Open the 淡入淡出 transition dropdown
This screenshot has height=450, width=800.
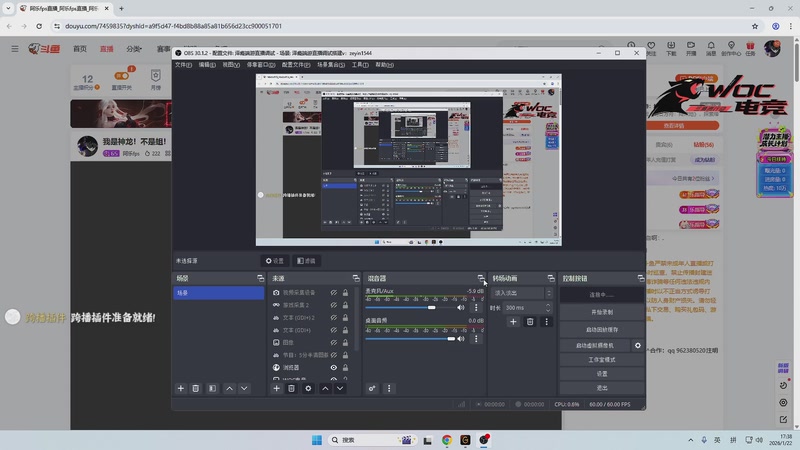(x=520, y=293)
